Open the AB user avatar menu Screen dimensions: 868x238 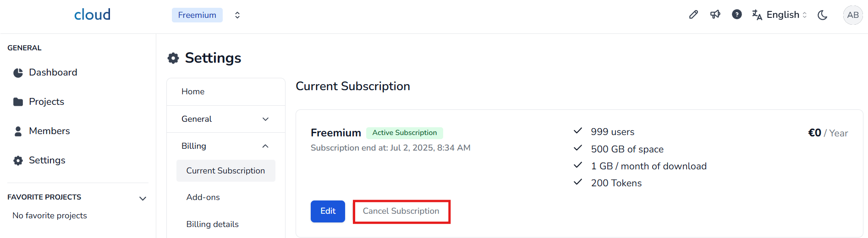point(852,15)
